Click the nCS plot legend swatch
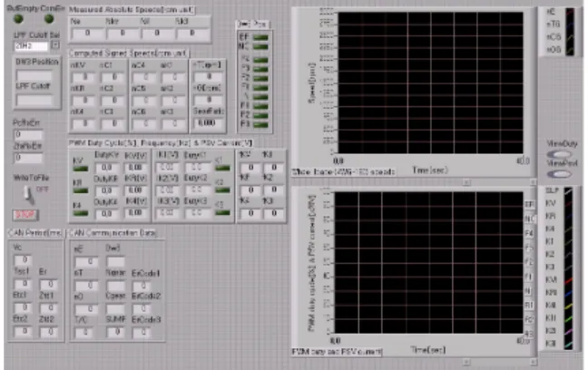588x370 pixels. point(570,37)
